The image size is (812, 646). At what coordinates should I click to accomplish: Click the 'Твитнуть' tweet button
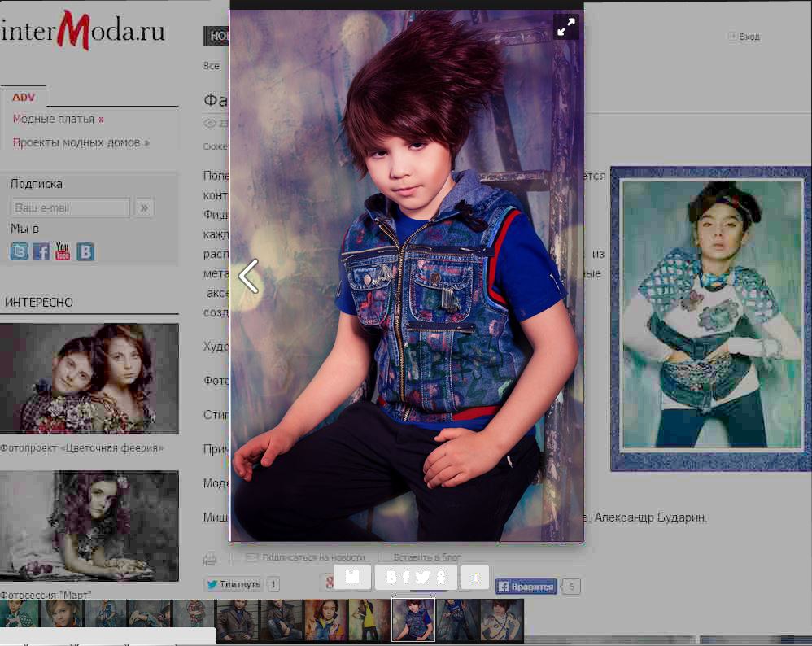[x=234, y=584]
